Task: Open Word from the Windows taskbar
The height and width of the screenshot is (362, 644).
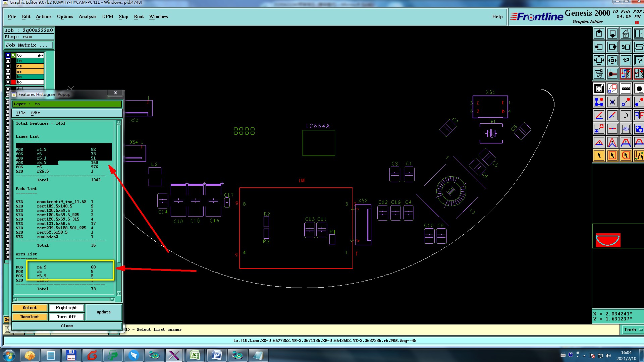Action: tap(217, 355)
